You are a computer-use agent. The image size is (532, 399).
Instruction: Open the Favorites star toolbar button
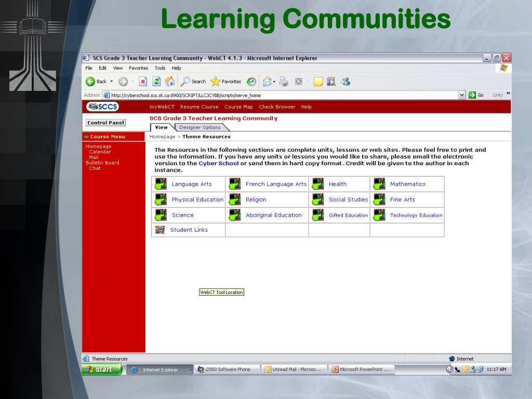click(x=225, y=82)
